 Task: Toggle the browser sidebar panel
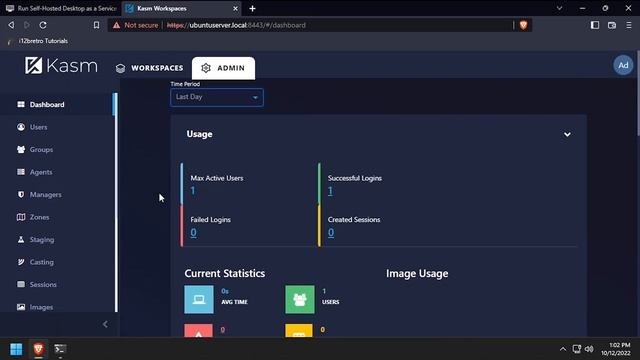click(595, 25)
